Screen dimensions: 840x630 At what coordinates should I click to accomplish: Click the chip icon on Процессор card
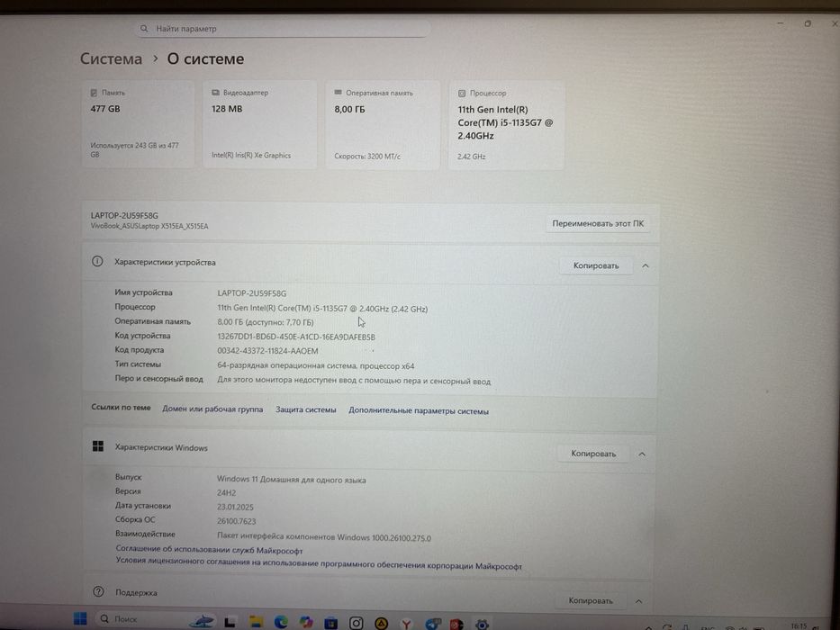(x=462, y=94)
